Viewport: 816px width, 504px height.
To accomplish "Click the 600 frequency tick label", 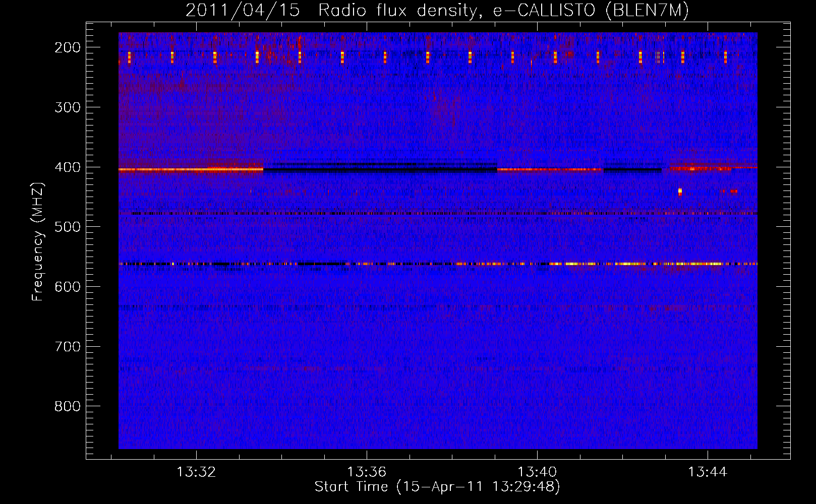I will coord(68,287).
